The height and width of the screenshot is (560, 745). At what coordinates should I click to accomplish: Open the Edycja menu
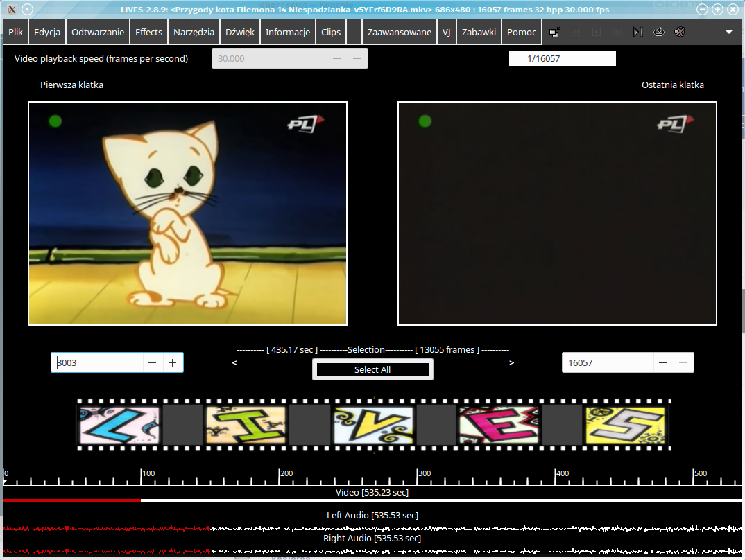pyautogui.click(x=47, y=32)
